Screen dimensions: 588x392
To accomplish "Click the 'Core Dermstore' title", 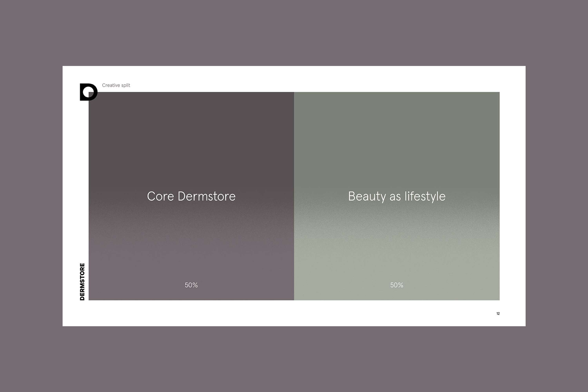I will click(x=191, y=196).
